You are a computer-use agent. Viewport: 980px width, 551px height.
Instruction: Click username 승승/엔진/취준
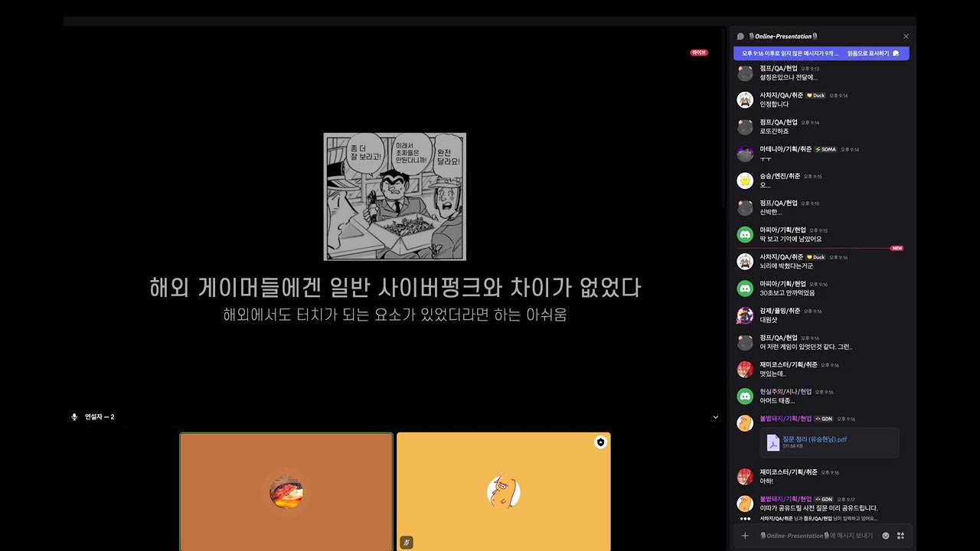[x=779, y=176]
